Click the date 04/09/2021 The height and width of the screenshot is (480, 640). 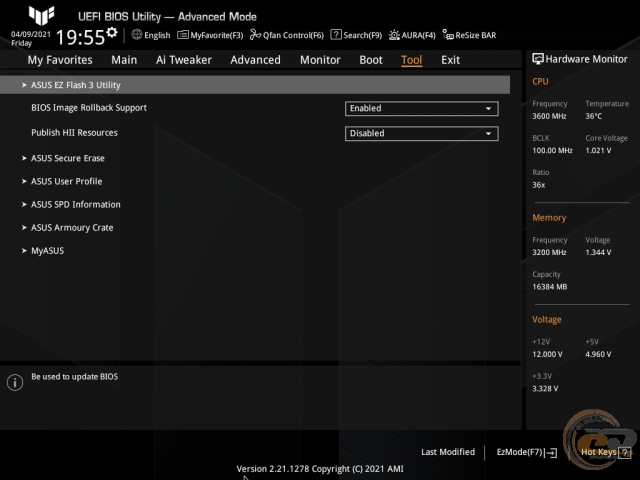31,34
